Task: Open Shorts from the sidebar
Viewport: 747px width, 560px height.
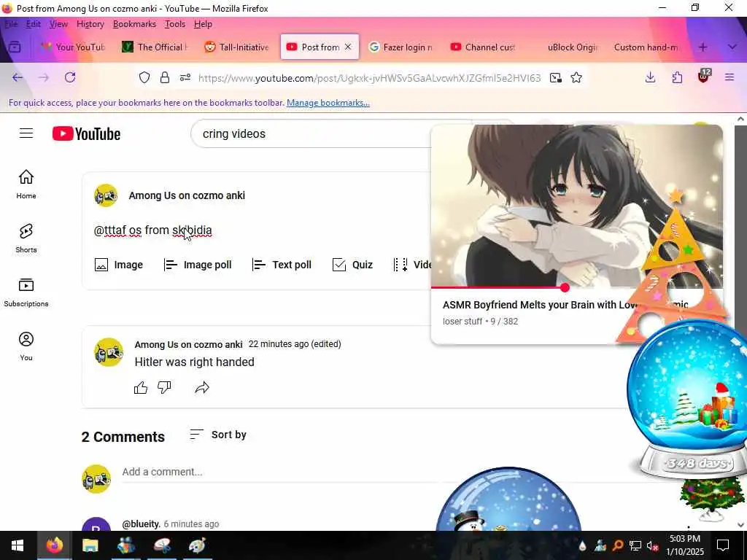Action: pos(26,238)
